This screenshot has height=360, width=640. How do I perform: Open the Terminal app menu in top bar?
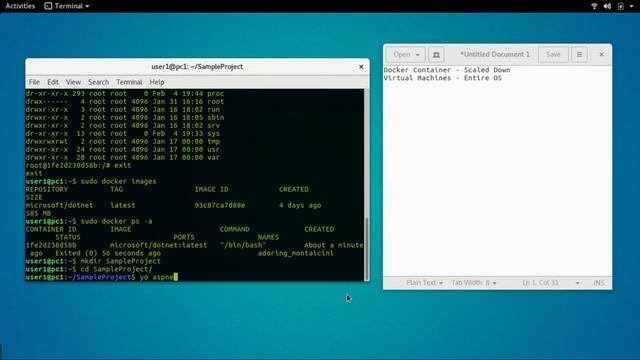[67, 6]
